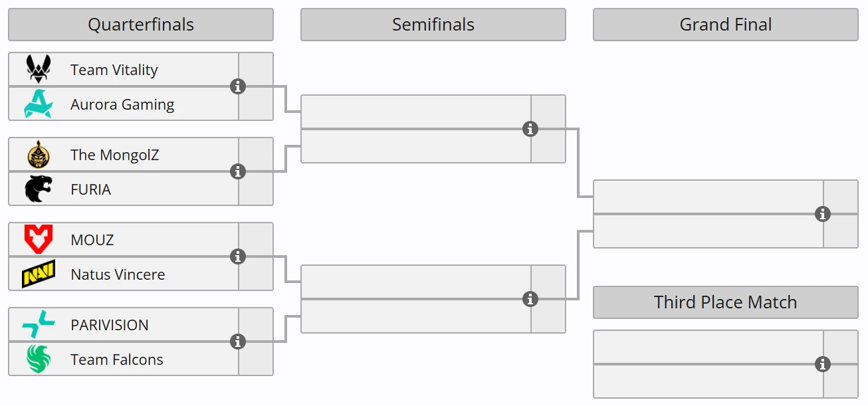Open info for MongolZ vs FURIA match
Screen dimensions: 868x406
click(238, 171)
